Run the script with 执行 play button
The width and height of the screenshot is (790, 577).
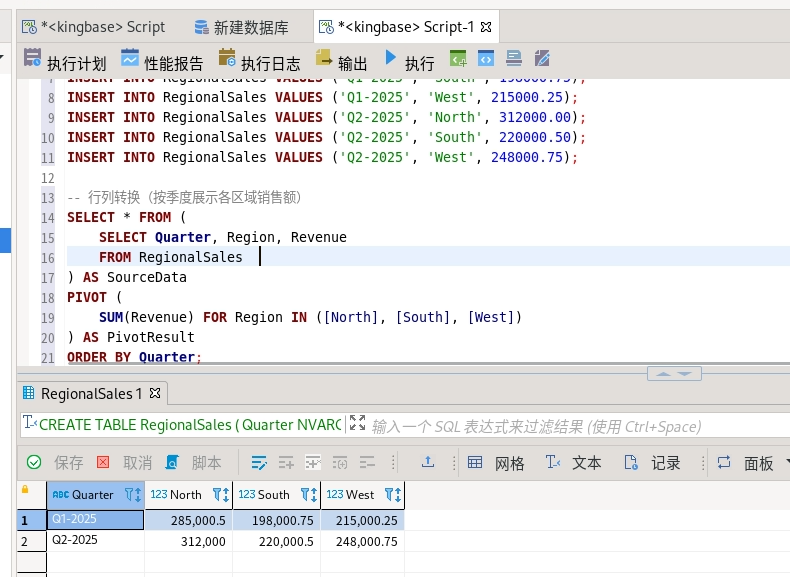(391, 59)
